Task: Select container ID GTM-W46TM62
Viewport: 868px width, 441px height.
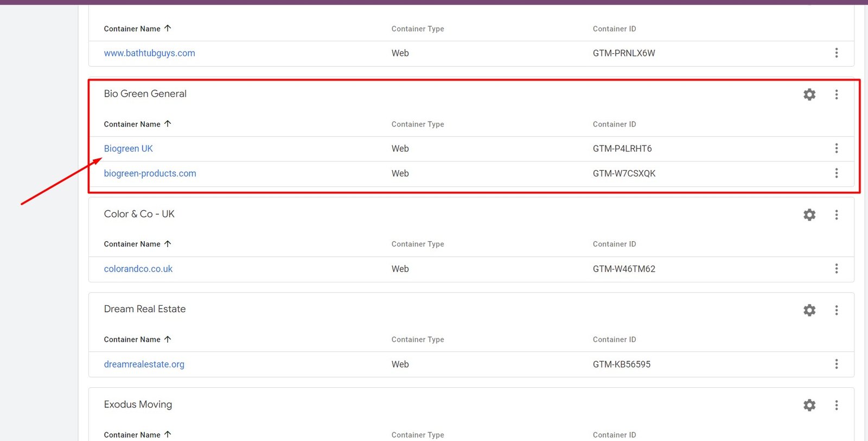Action: (x=624, y=269)
